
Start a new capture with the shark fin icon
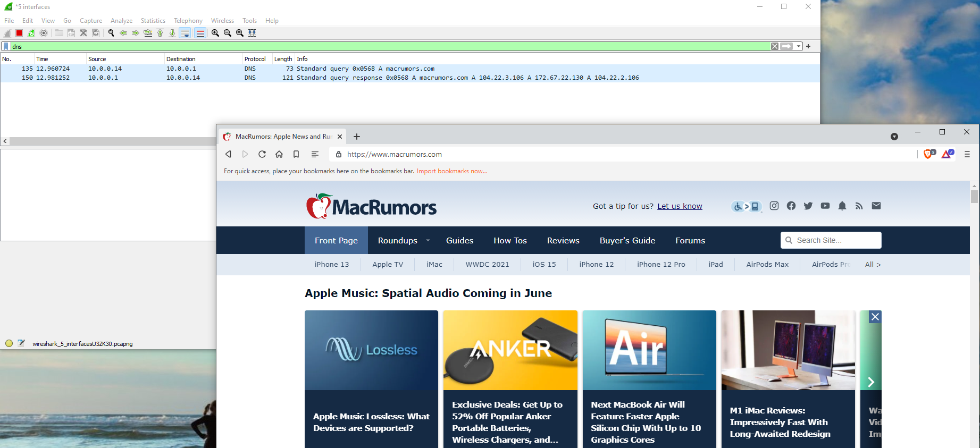pos(7,33)
